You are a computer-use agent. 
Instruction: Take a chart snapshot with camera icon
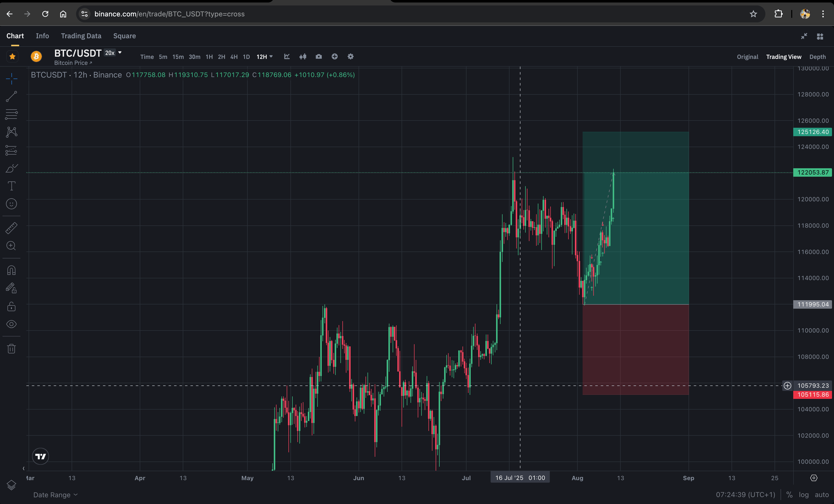click(319, 56)
